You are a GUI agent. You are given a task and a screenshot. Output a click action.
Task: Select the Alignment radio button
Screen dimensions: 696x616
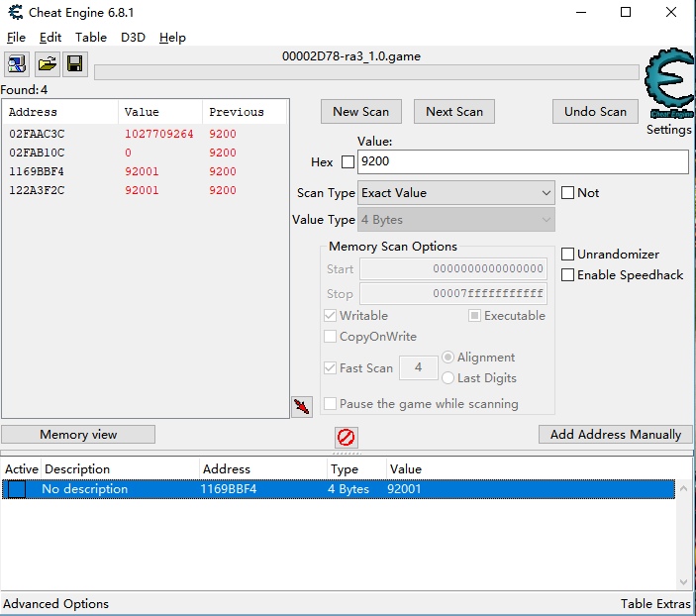[447, 358]
